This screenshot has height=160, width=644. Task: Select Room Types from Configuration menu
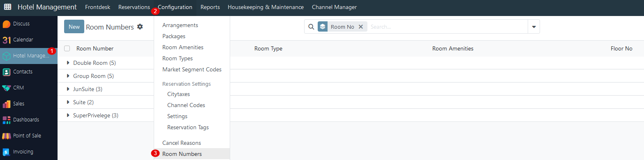(x=178, y=59)
